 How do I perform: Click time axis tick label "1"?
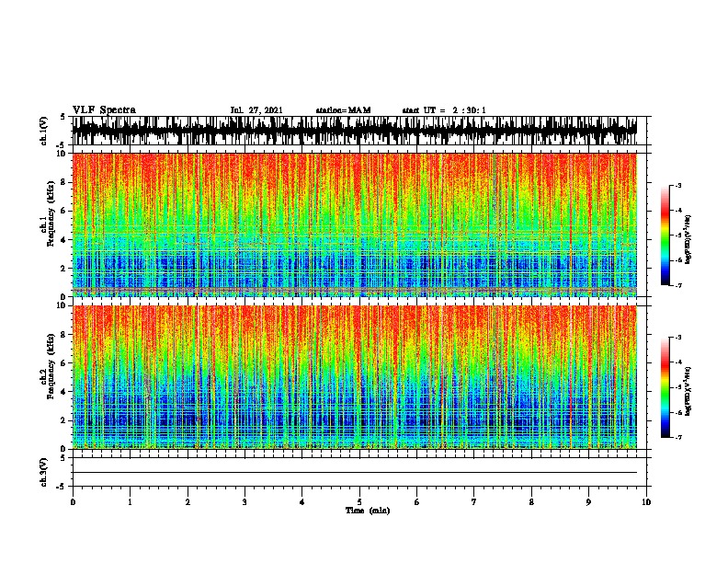(x=130, y=502)
